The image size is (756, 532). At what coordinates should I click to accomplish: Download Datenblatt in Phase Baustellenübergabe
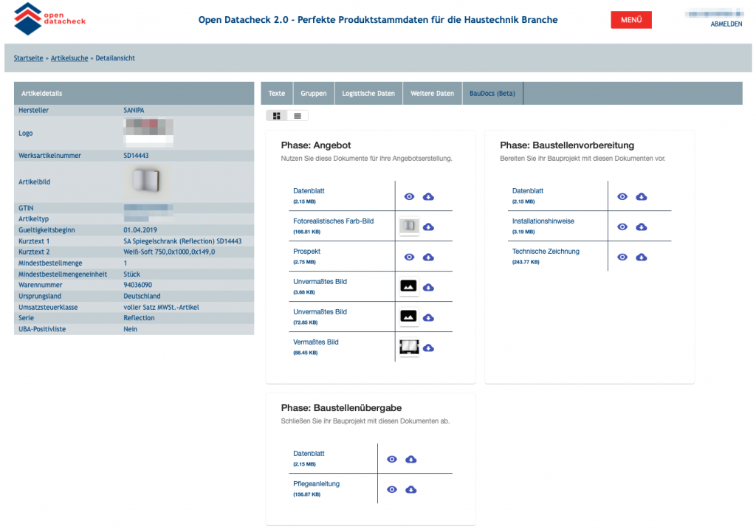click(x=411, y=460)
